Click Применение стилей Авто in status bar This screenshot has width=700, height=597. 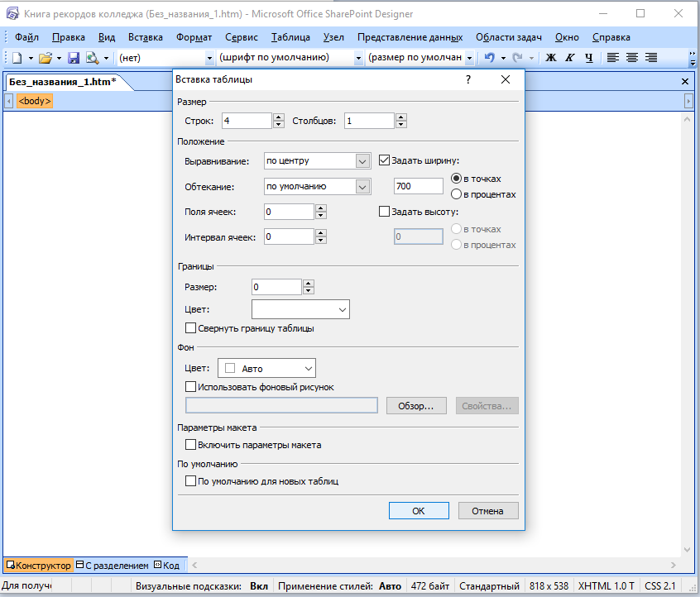pyautogui.click(x=339, y=586)
